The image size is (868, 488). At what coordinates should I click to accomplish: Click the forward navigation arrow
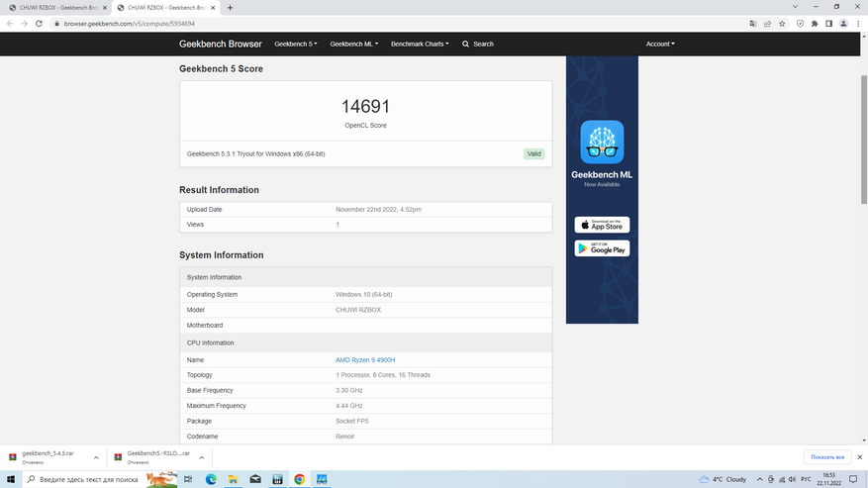pos(25,24)
